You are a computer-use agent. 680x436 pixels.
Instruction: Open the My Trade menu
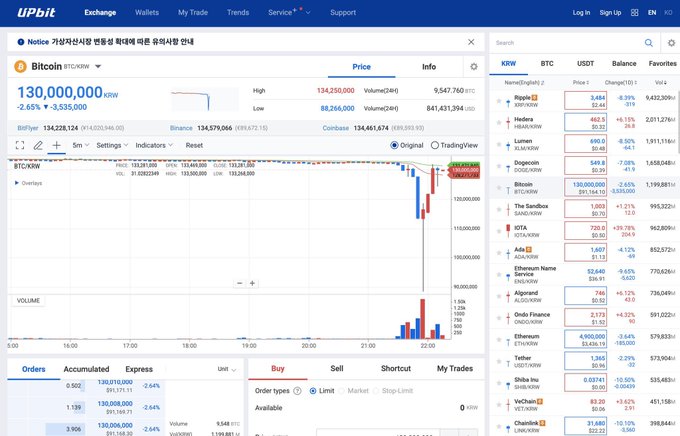click(x=193, y=13)
